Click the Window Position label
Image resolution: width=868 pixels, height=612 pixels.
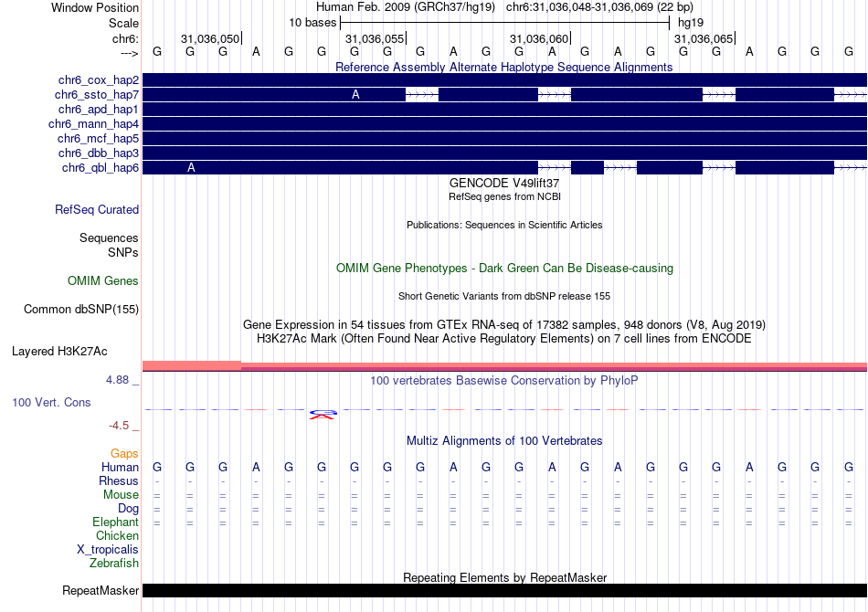(x=95, y=7)
